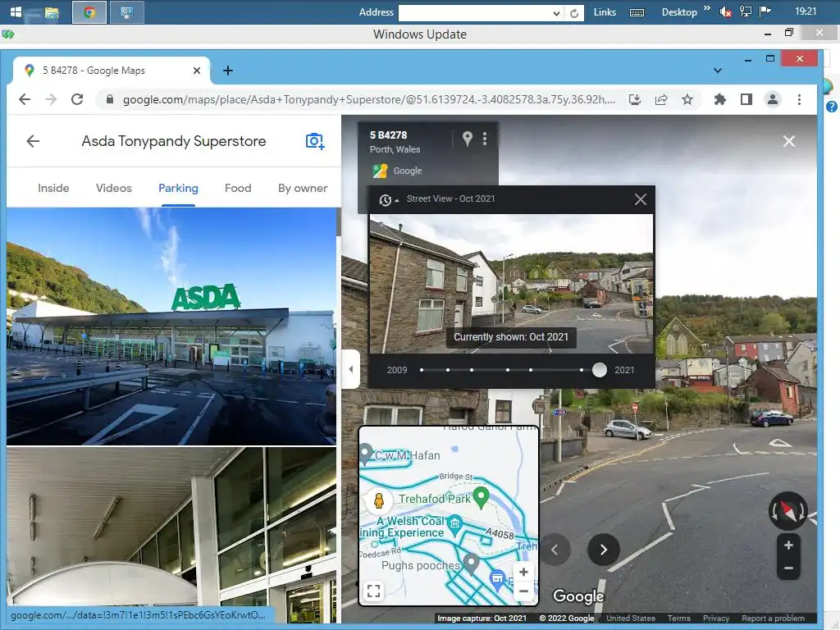Open Chrome tab search chevron
This screenshot has width=840, height=630.
click(717, 71)
